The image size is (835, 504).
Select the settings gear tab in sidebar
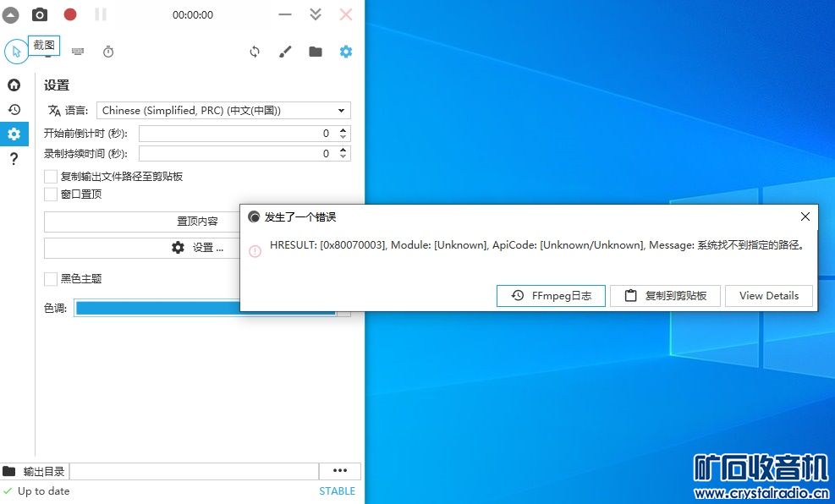click(14, 134)
